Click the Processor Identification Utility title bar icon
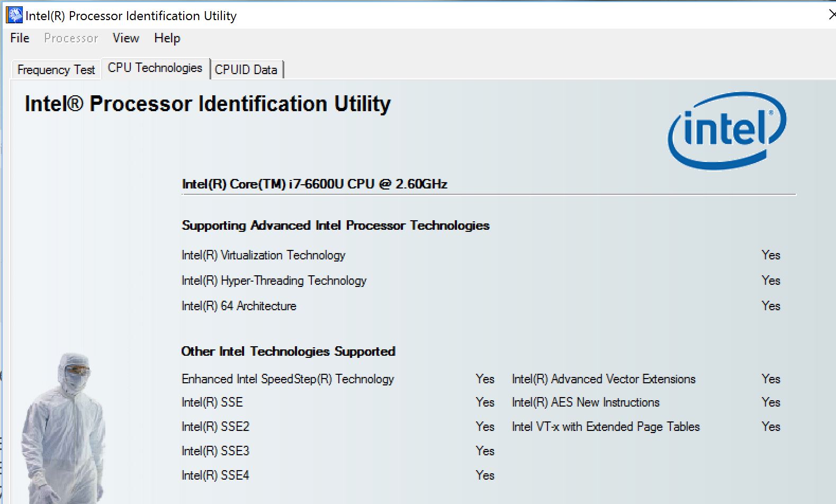The image size is (836, 504). click(14, 15)
